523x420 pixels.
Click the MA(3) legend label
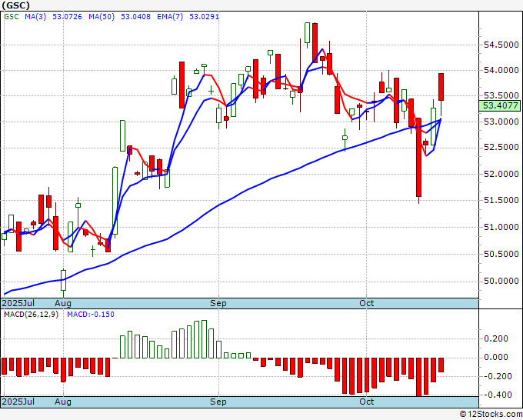click(x=35, y=17)
